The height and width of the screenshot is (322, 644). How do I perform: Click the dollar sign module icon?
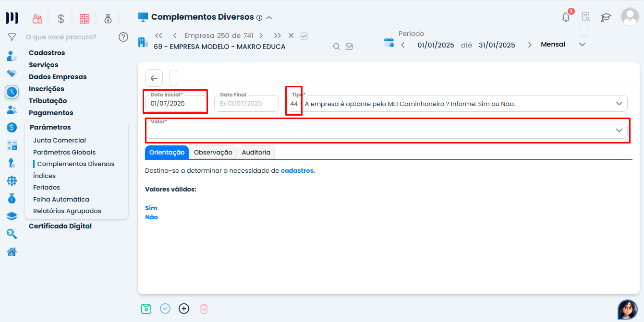click(61, 19)
